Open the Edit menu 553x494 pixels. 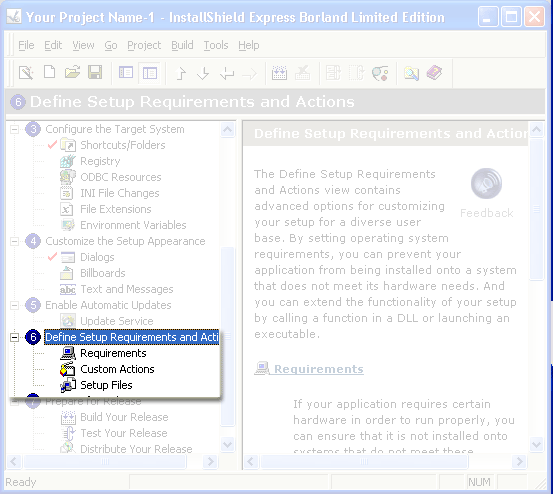coord(53,45)
